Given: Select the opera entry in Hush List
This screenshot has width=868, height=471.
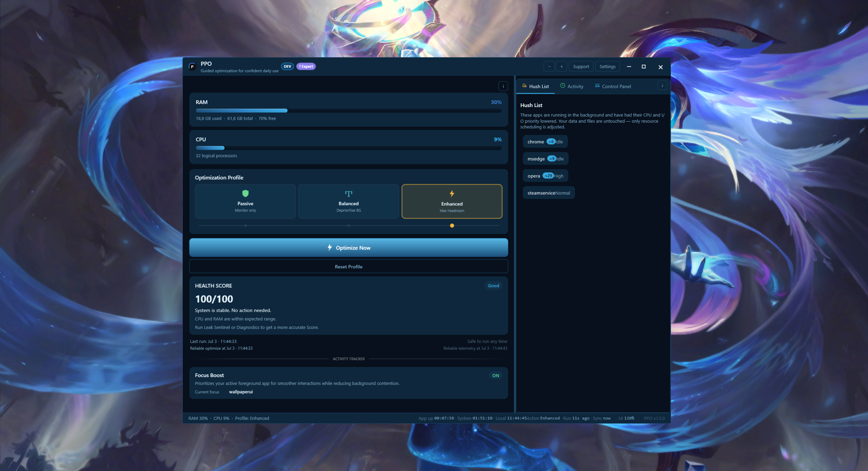Looking at the screenshot, I should [x=545, y=176].
